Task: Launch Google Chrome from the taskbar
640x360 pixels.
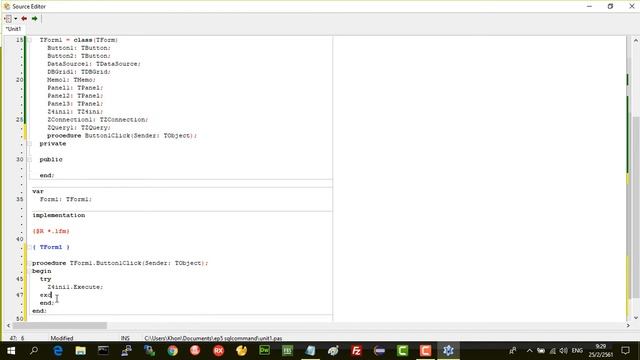Action: (x=172, y=351)
